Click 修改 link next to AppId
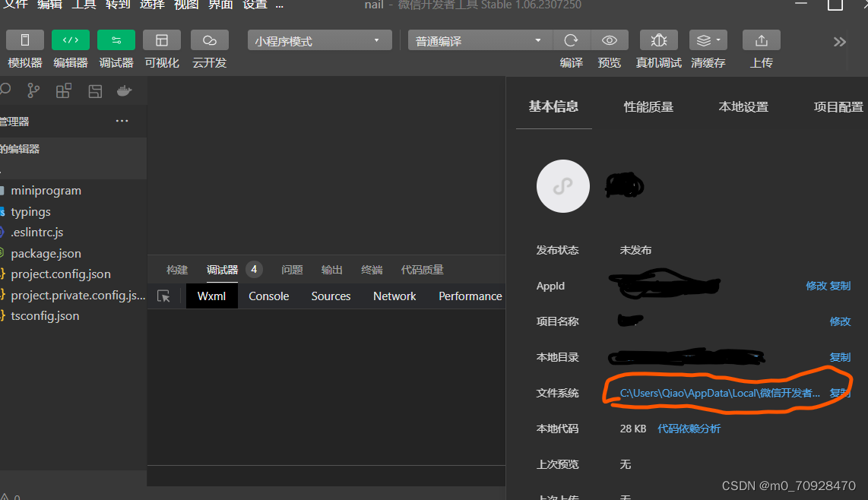 [x=816, y=286]
